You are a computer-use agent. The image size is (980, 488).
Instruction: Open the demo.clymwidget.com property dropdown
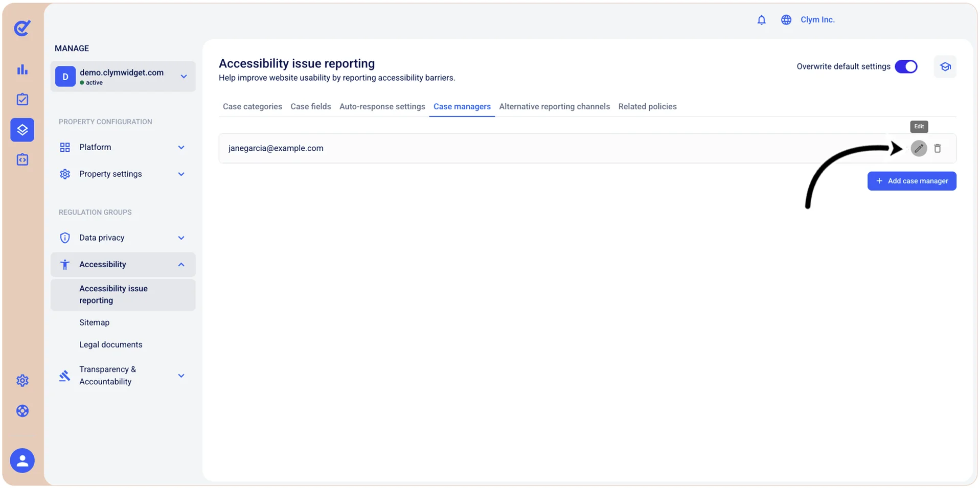pos(123,77)
